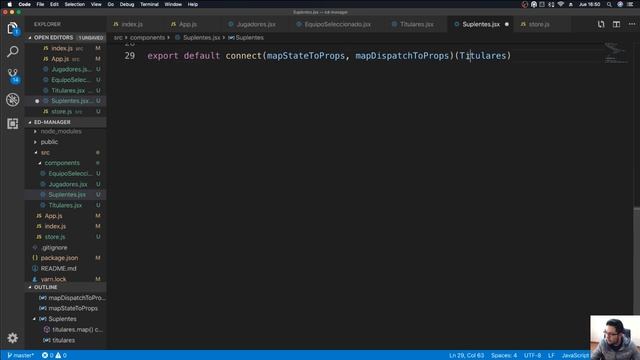Screen dimensions: 640x360
Task: Click the master branch indicator in status bar
Action: 20,356
